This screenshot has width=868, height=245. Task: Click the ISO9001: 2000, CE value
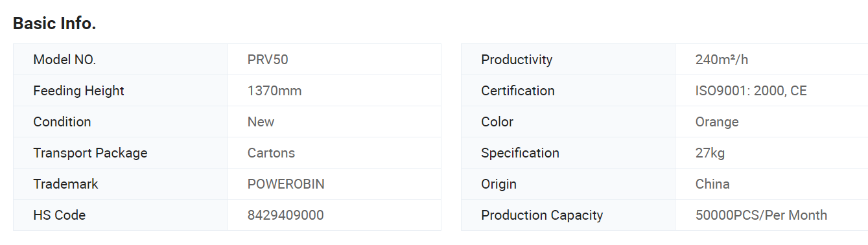[751, 91]
